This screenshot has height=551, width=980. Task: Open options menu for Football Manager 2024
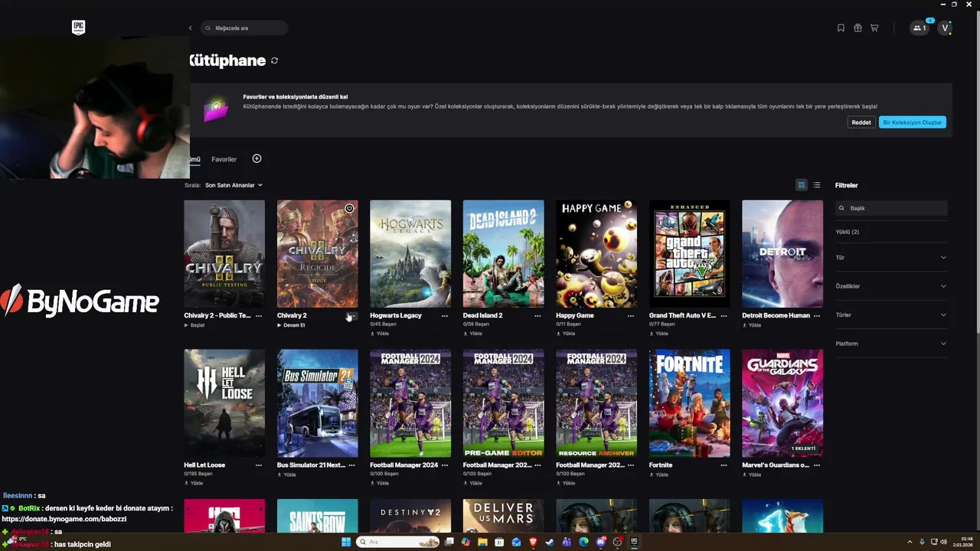[x=445, y=465]
